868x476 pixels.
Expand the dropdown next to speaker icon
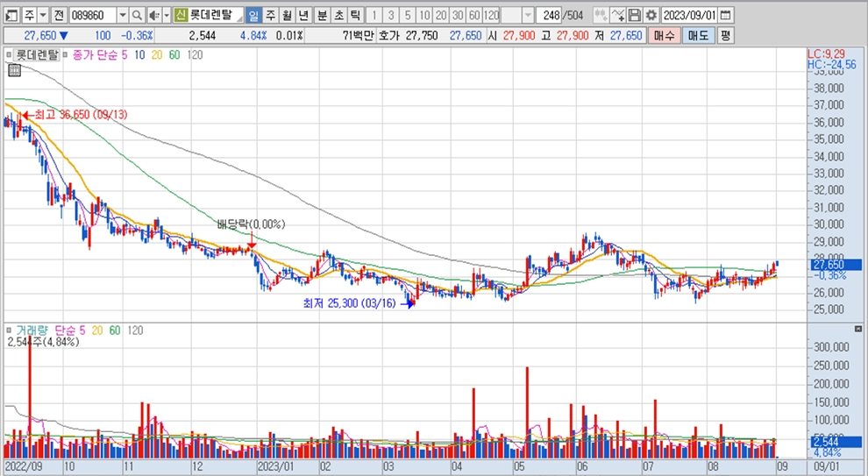166,16
